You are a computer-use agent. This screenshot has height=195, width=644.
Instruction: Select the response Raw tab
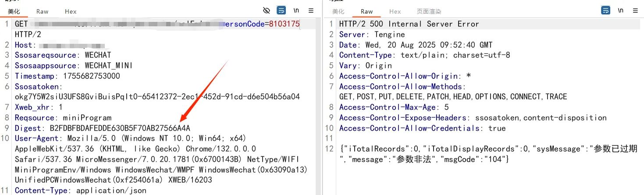click(367, 11)
